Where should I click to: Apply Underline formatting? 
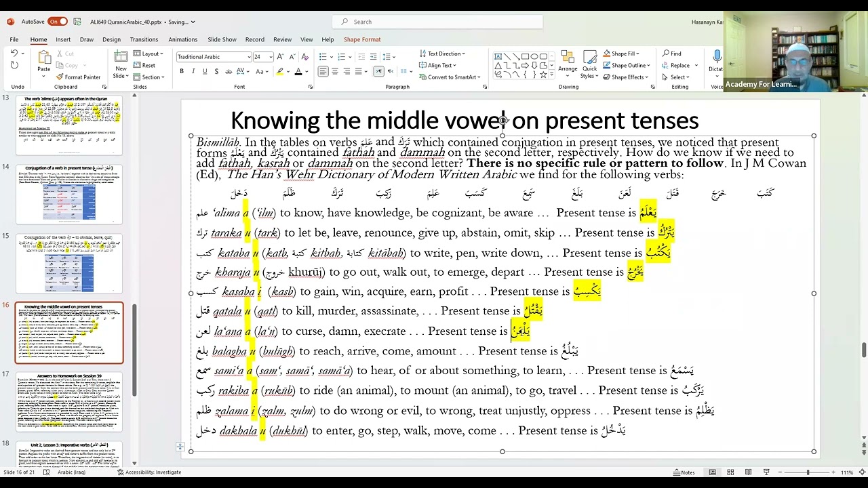[204, 71]
